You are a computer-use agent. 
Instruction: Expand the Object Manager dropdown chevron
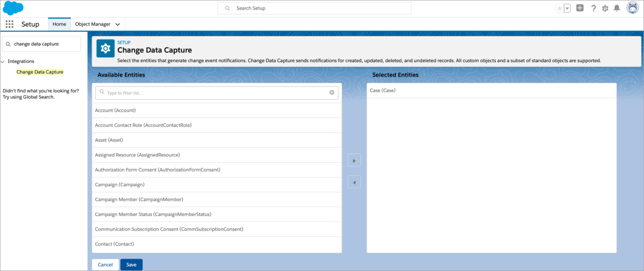(x=117, y=24)
